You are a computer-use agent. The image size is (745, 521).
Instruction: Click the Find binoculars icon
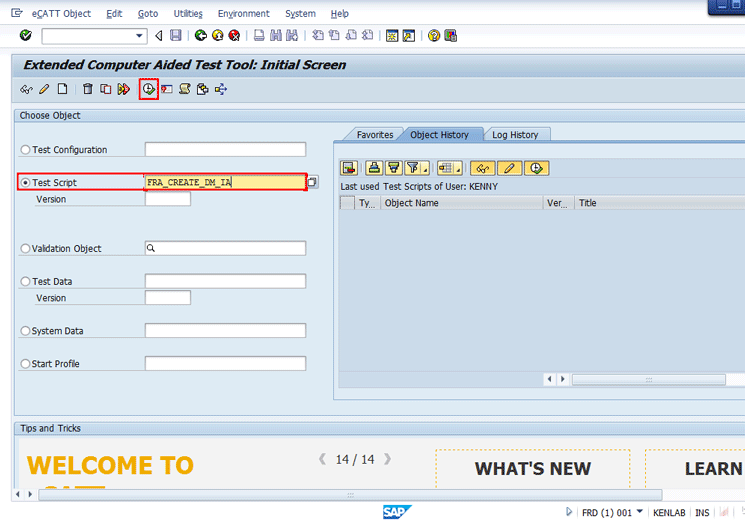(x=276, y=35)
